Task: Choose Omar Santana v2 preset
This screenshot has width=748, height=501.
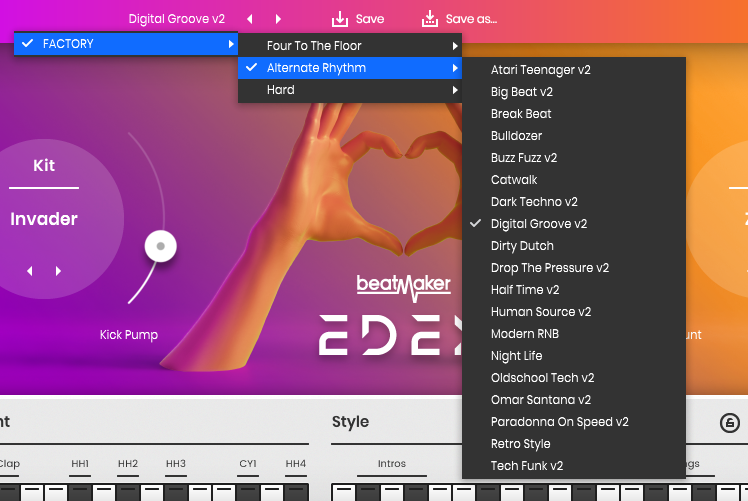Action: tap(574, 400)
